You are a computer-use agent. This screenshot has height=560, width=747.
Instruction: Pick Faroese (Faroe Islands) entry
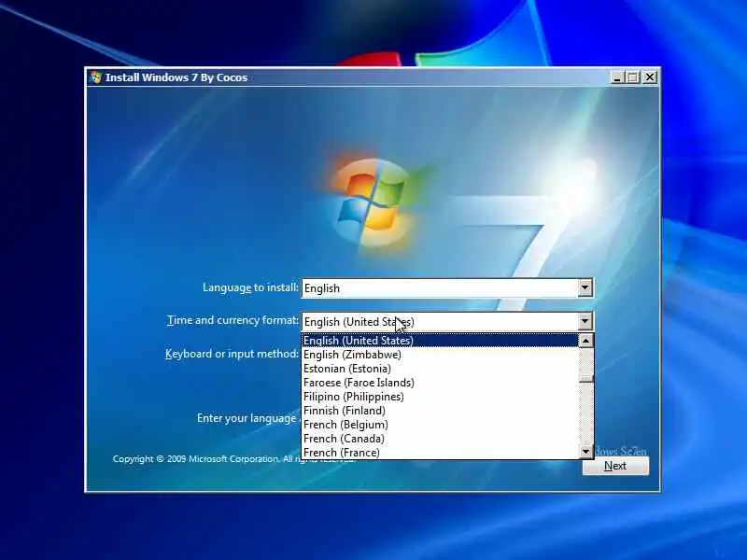pos(440,383)
